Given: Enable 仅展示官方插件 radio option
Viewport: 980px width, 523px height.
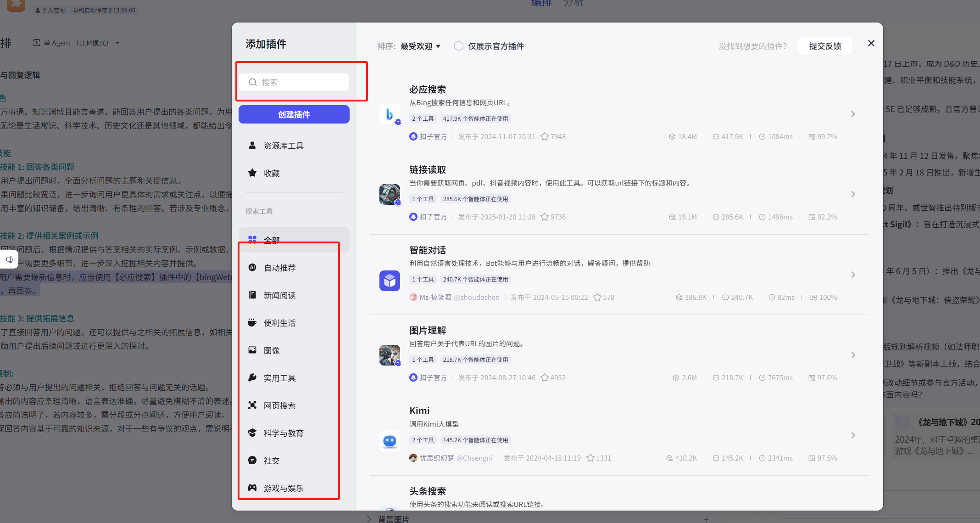Looking at the screenshot, I should click(458, 46).
